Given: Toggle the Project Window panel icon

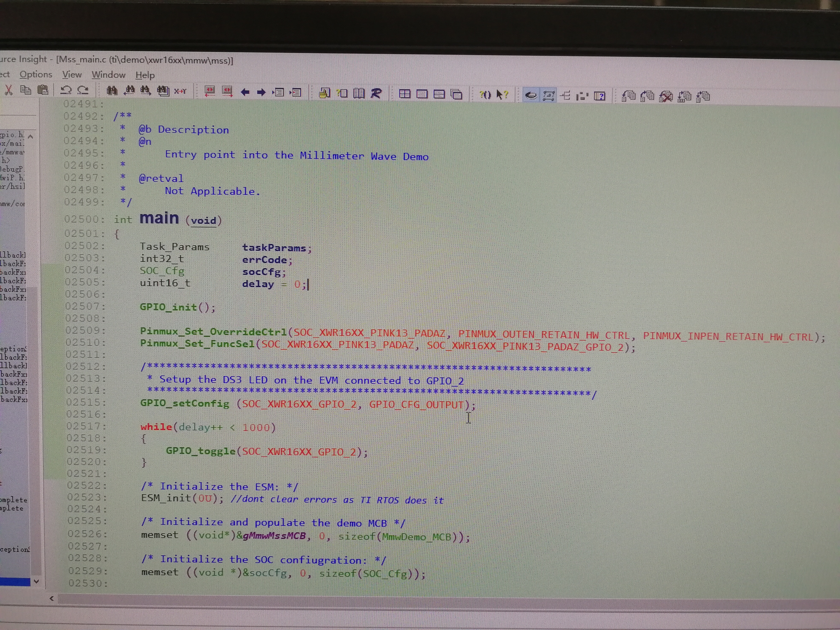Looking at the screenshot, I should click(531, 95).
